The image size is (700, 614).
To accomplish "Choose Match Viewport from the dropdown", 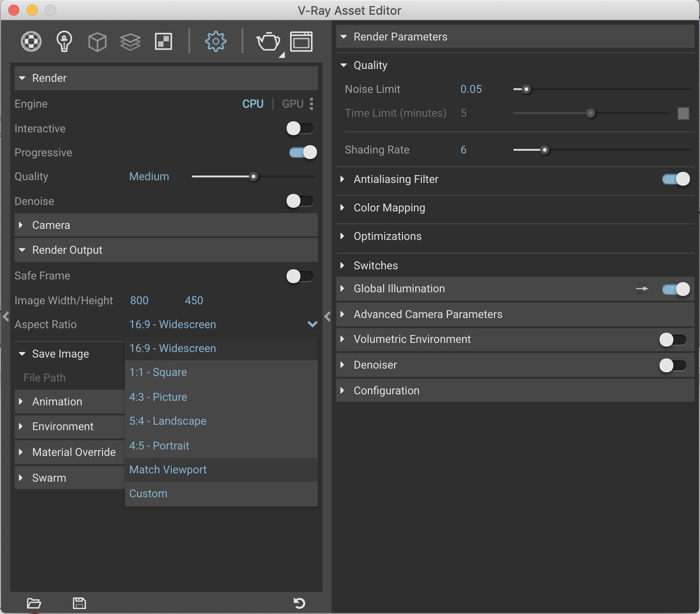I will click(x=168, y=470).
